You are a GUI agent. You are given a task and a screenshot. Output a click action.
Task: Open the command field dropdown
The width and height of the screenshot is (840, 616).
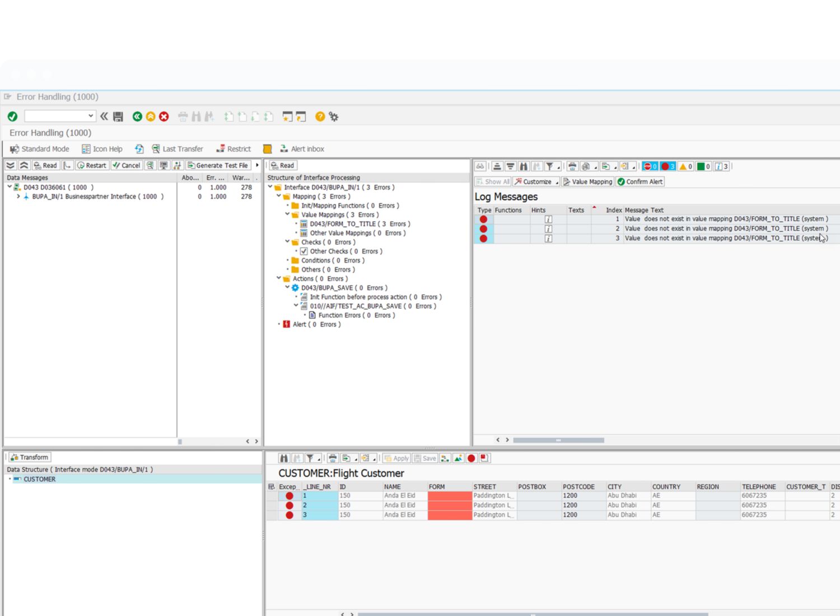pyautogui.click(x=90, y=116)
